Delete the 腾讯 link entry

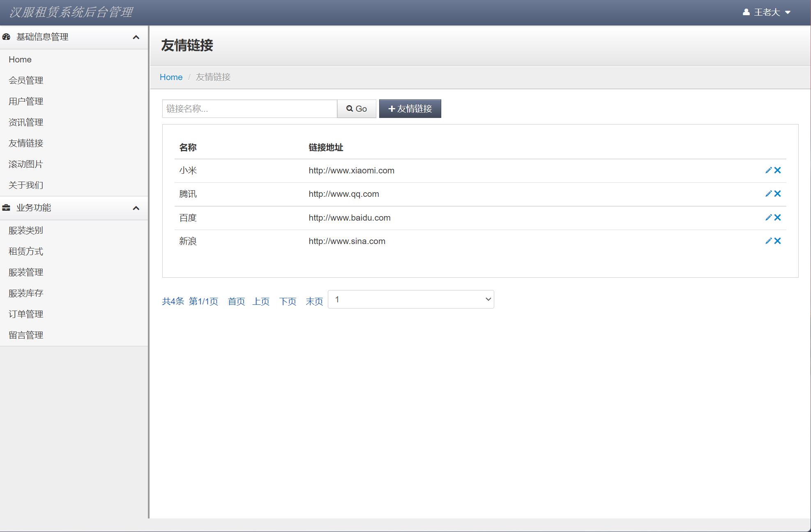pos(777,193)
